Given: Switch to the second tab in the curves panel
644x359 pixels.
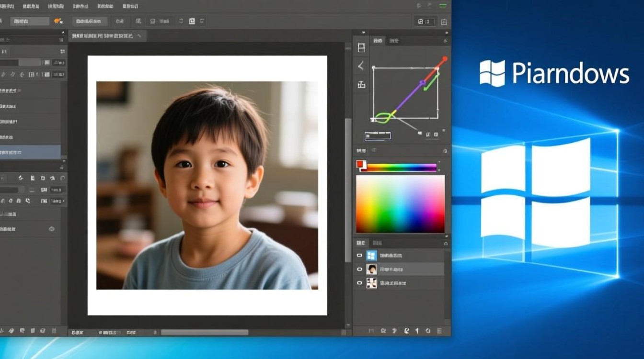Looking at the screenshot, I should pos(394,41).
